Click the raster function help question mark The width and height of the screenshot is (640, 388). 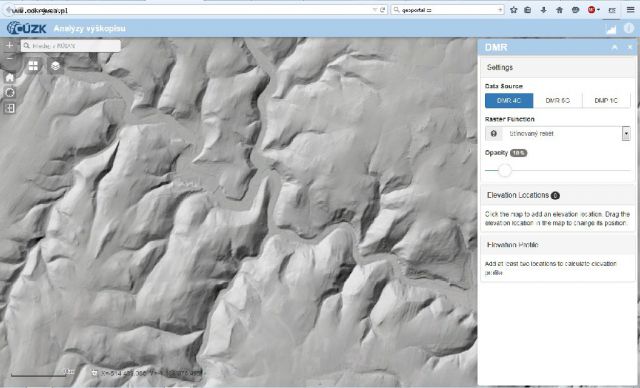pyautogui.click(x=493, y=133)
